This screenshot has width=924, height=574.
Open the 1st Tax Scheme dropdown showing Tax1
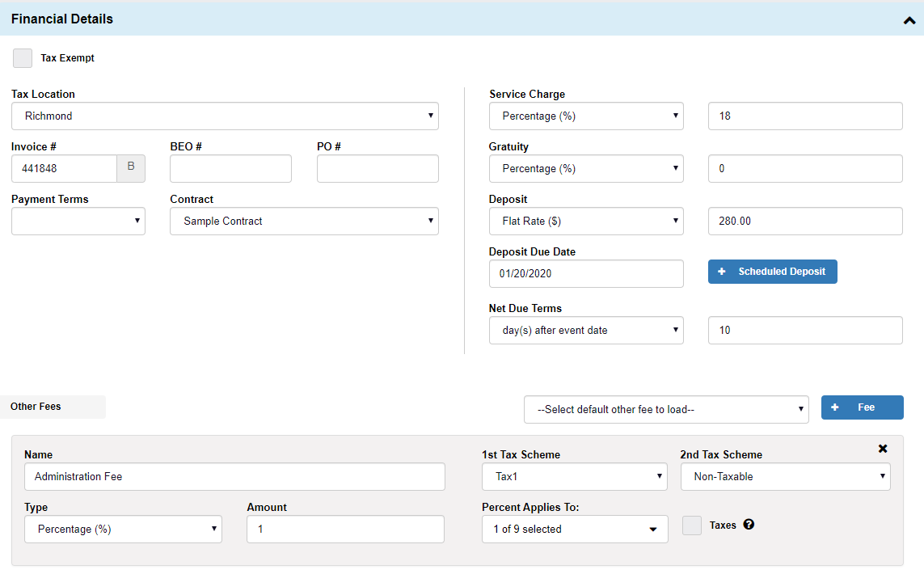[x=575, y=477]
